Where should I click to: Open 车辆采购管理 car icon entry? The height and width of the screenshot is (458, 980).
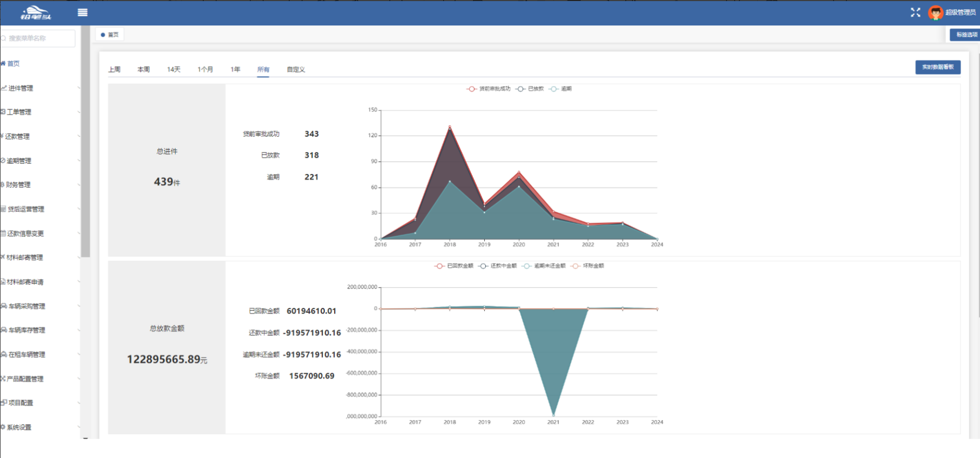tap(3, 306)
